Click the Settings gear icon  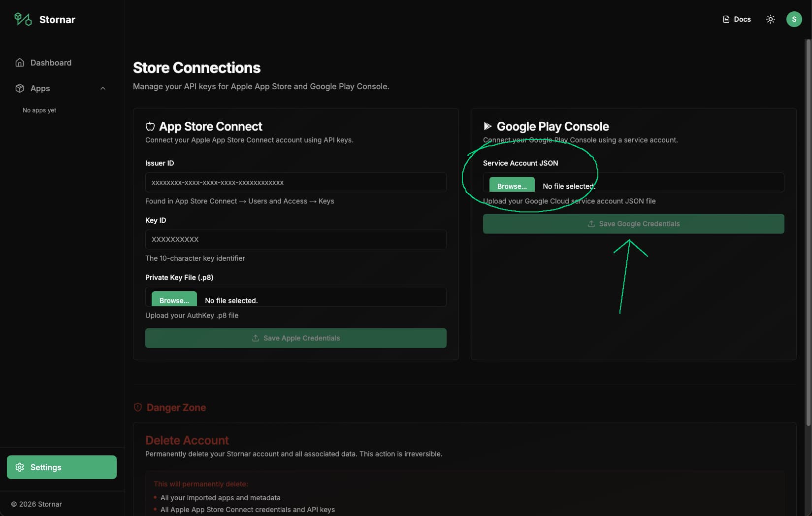20,467
